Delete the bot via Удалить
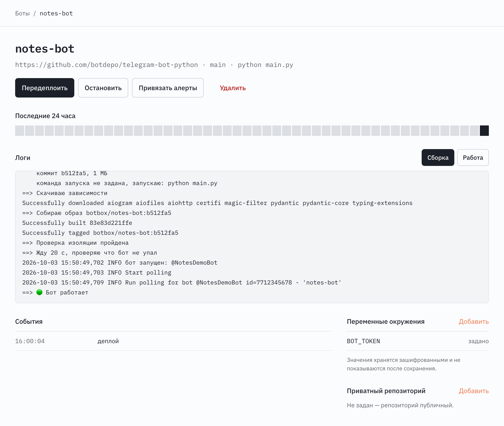 pos(233,88)
